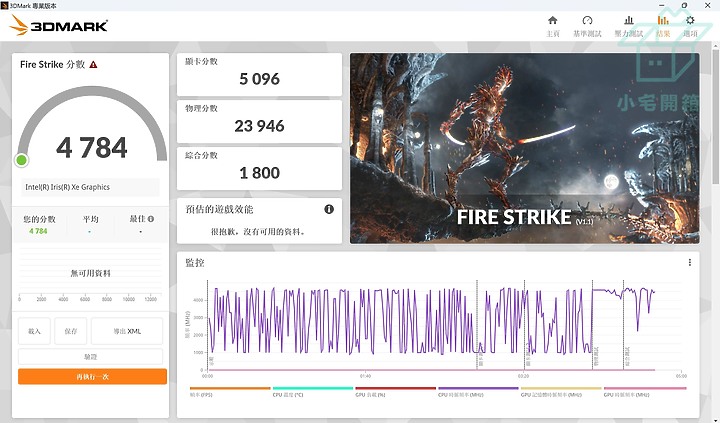Image resolution: width=720 pixels, height=423 pixels.
Task: Click the 3DMark icon in title bar
Action: point(5,6)
